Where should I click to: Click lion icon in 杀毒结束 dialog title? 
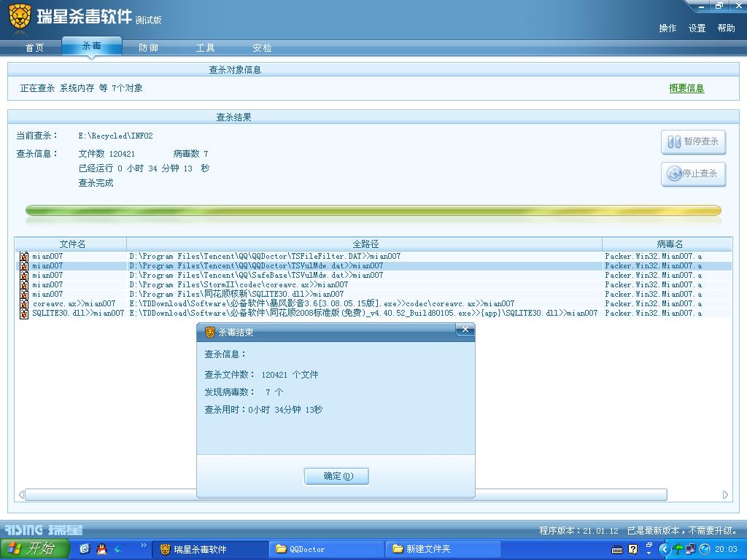[209, 332]
